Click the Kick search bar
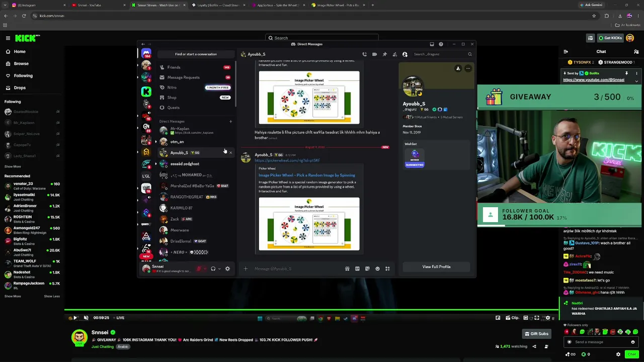Screen dimensions: 644x362 [322, 38]
